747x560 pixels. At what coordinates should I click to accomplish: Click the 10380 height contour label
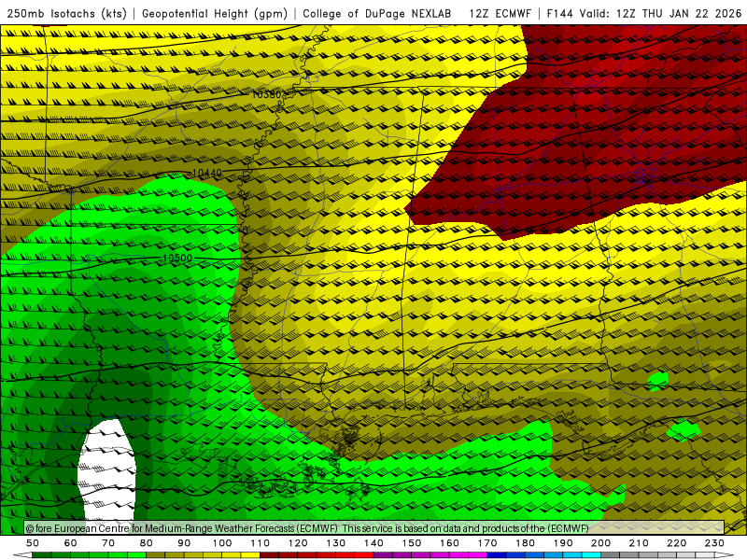click(x=266, y=94)
